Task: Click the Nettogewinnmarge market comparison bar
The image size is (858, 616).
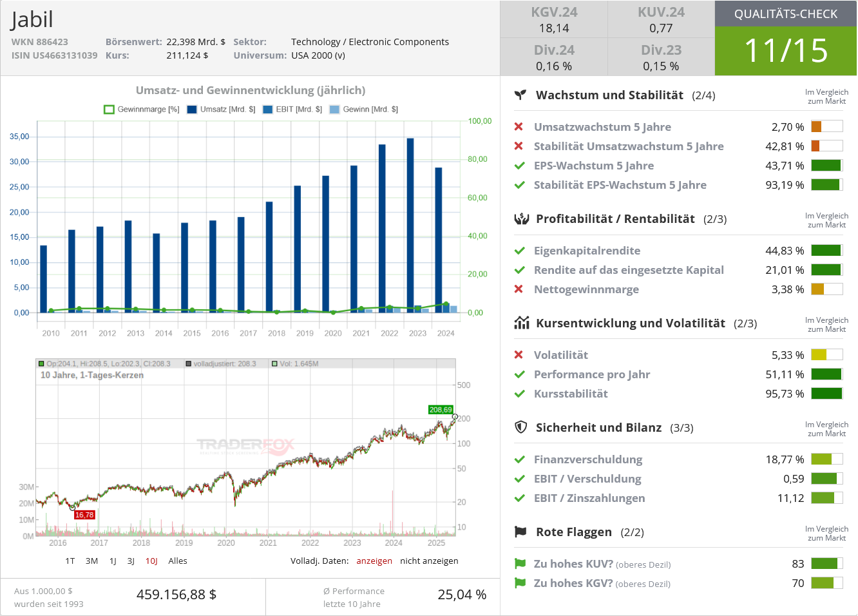Action: [827, 289]
